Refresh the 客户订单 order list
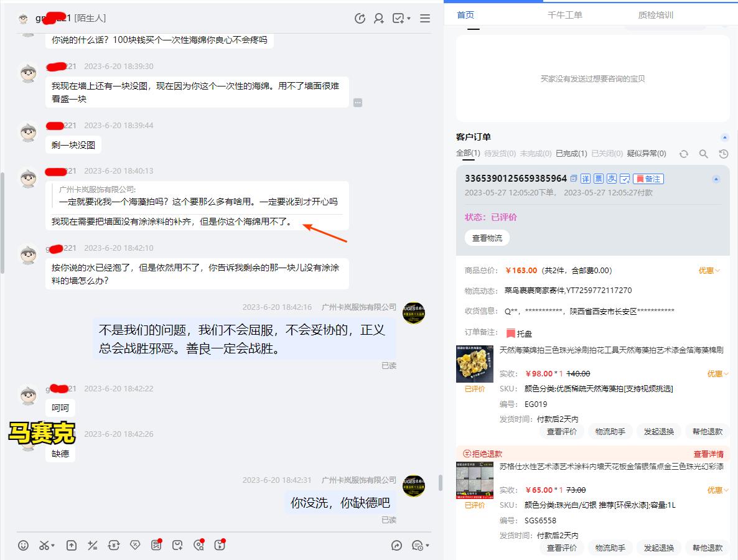Viewport: 738px width, 560px height. tap(685, 153)
